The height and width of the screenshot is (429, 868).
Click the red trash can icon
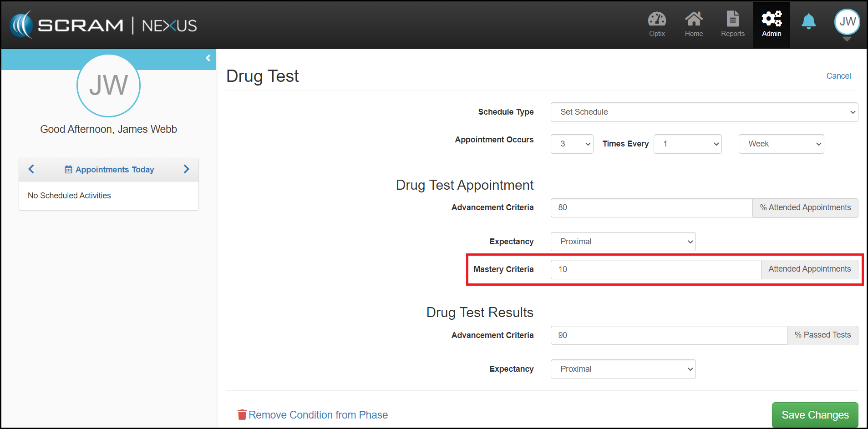point(242,414)
